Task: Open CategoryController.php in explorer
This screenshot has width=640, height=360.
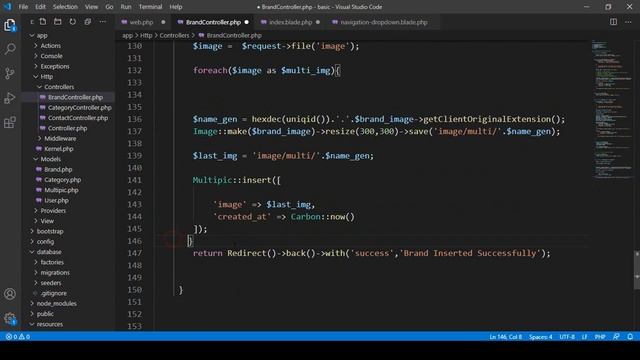Action: point(80,108)
